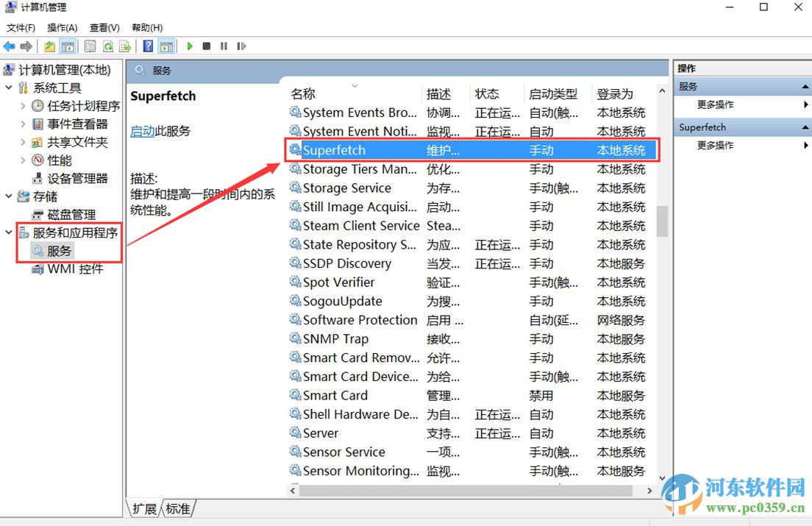Start the service using the green play icon
812x526 pixels.
click(x=190, y=46)
